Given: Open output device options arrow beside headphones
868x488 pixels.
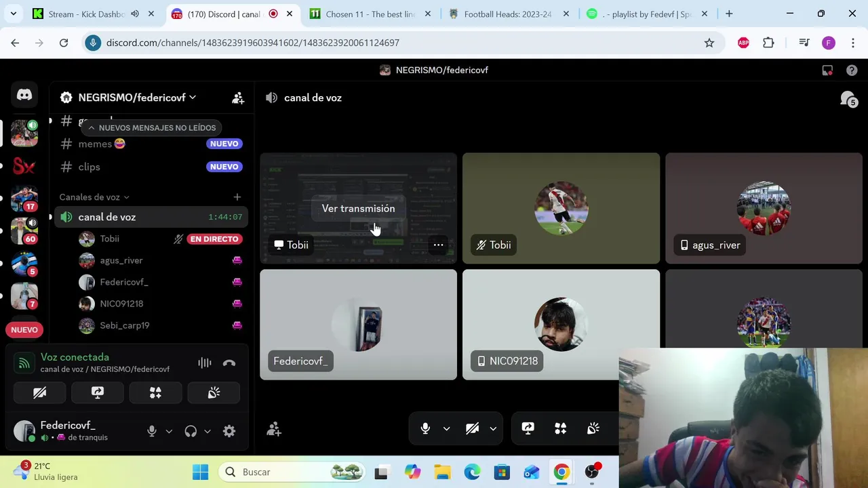Looking at the screenshot, I should 208,431.
